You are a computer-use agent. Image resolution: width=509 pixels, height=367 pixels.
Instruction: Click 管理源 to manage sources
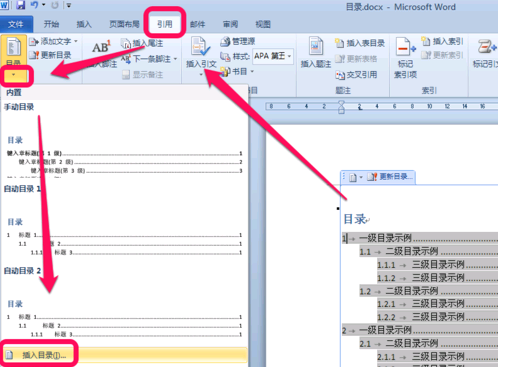(238, 41)
